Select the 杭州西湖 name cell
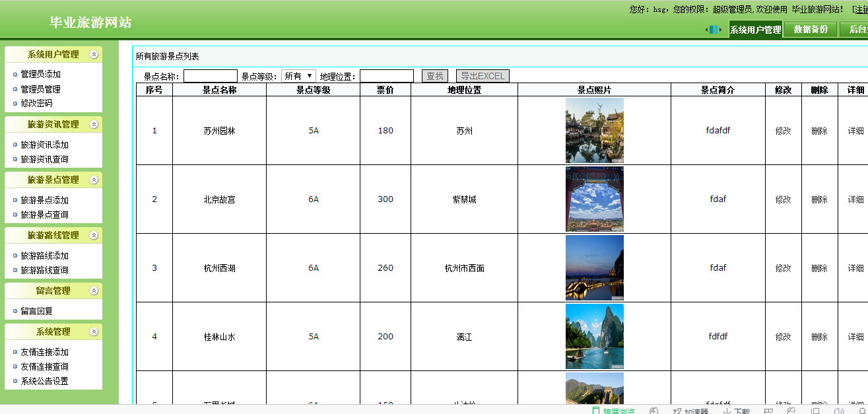 coord(220,268)
